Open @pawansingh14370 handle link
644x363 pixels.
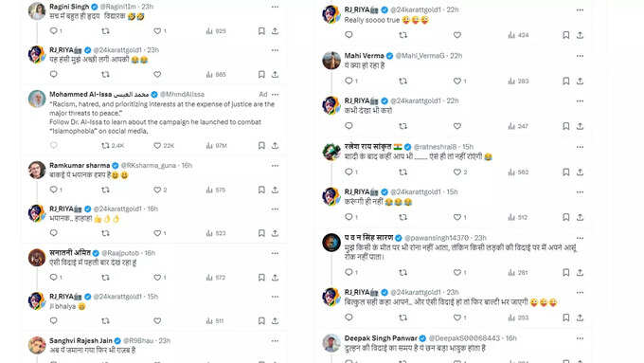point(437,238)
